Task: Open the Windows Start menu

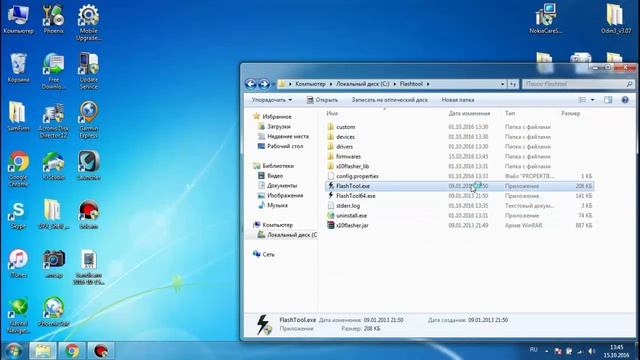Action: [13, 351]
